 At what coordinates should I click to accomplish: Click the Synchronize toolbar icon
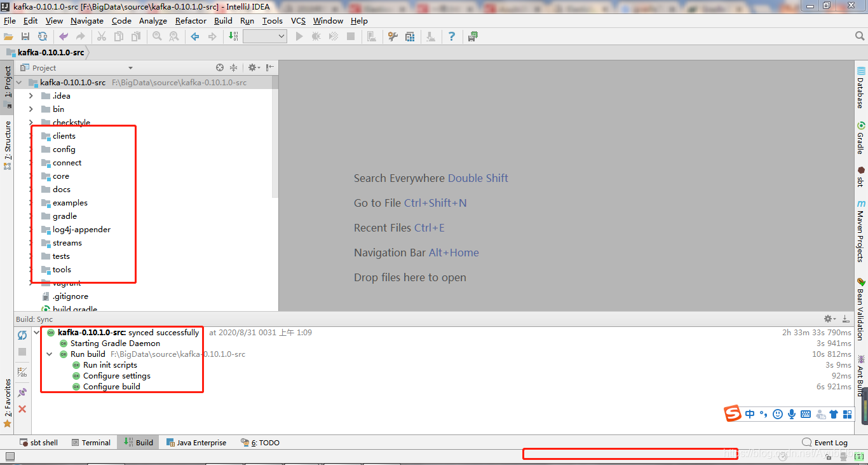point(42,37)
